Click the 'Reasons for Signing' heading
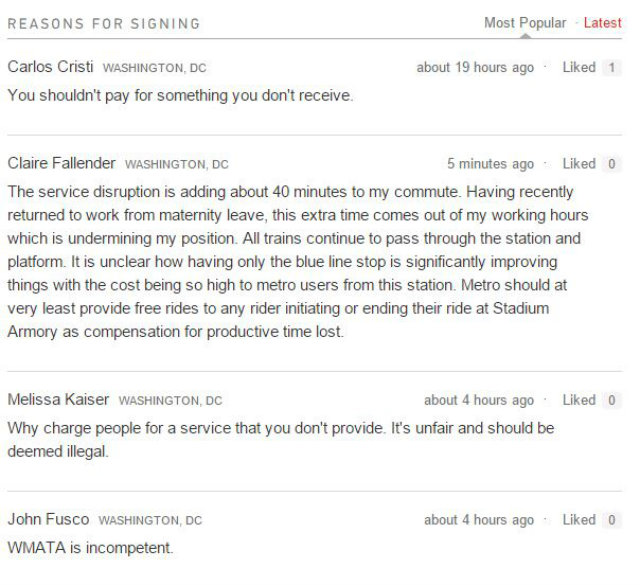This screenshot has width=640, height=586. tap(104, 24)
